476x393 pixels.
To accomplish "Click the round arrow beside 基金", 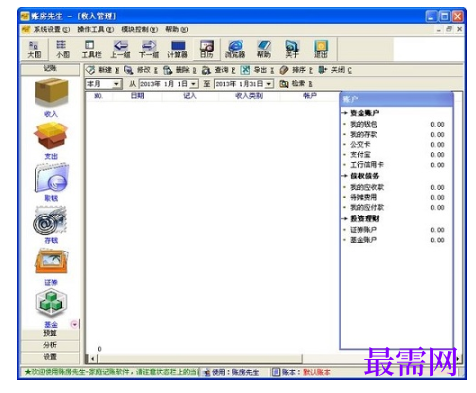I will click(74, 324).
